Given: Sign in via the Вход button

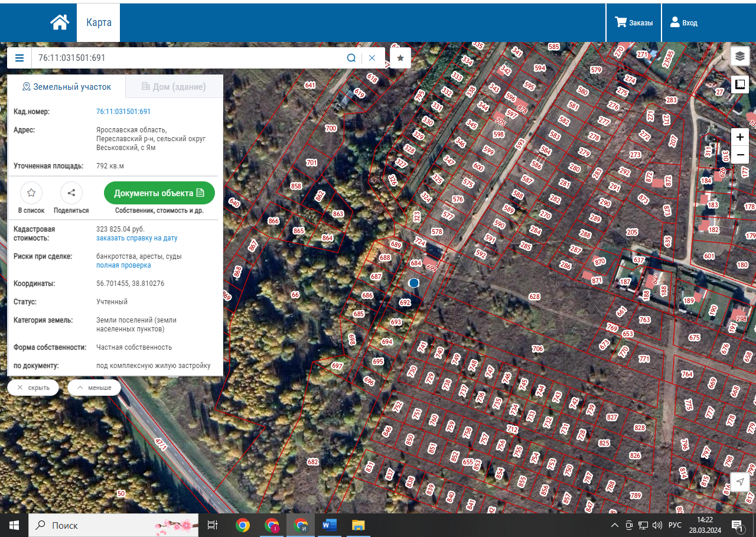Looking at the screenshot, I should click(x=684, y=22).
